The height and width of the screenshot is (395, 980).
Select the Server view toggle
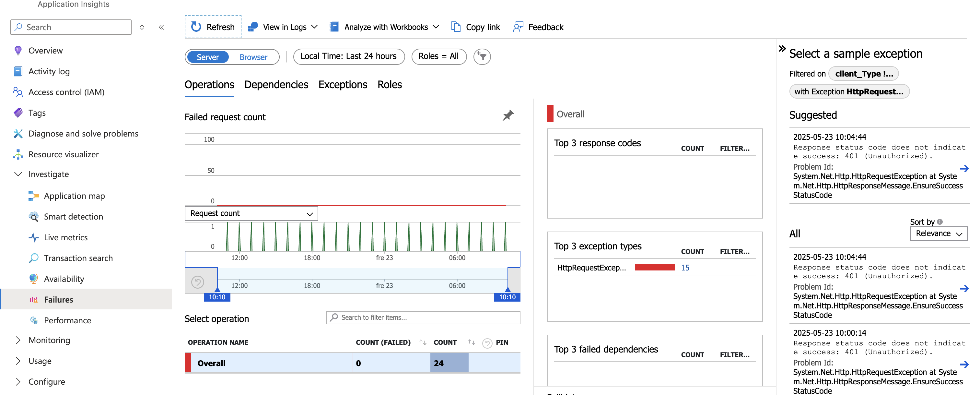coord(208,57)
